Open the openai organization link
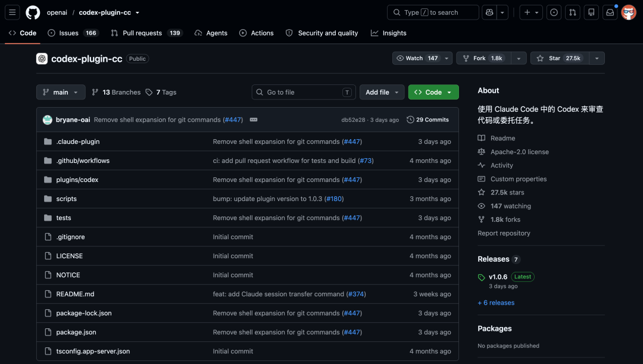This screenshot has height=364, width=643. coord(57,12)
